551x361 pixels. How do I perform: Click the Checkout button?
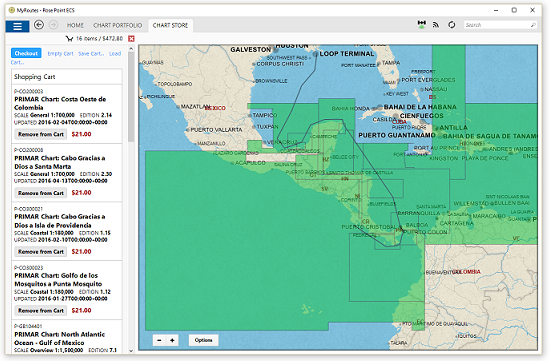tap(26, 53)
